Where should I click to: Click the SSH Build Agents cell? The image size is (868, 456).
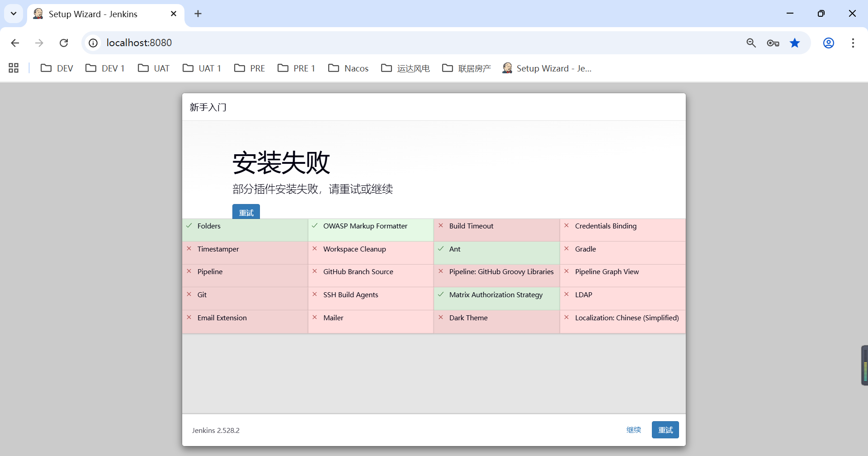point(371,299)
